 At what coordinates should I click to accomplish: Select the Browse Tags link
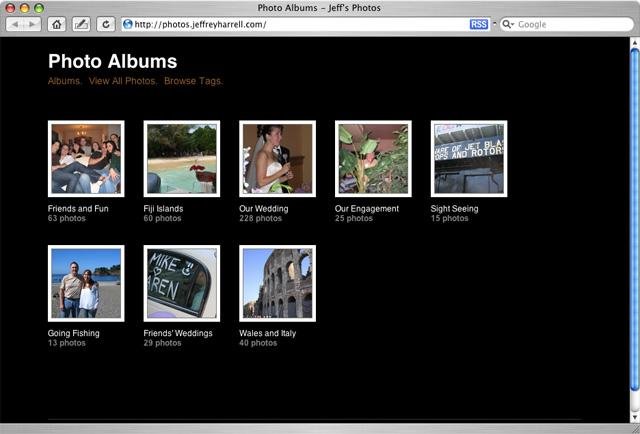pyautogui.click(x=193, y=81)
